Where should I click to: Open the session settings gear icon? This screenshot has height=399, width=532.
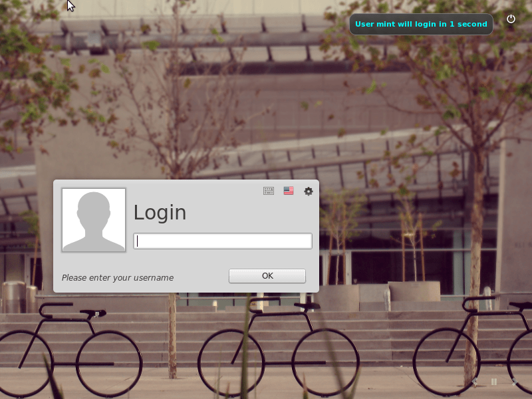(x=308, y=192)
